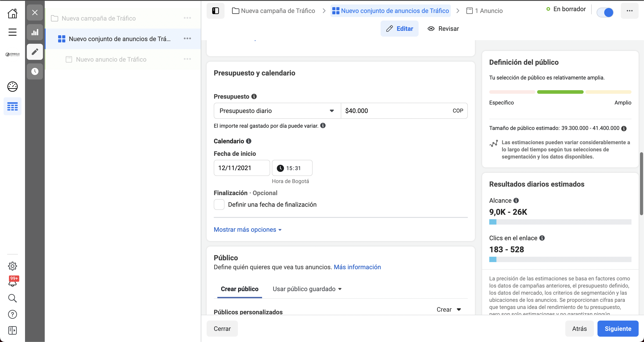Toggle the ad set status switch off
Viewport: 644px width, 342px height.
pos(605,12)
